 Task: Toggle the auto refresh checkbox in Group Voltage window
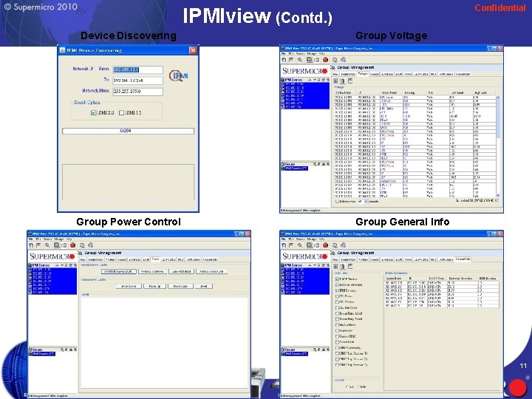337,202
